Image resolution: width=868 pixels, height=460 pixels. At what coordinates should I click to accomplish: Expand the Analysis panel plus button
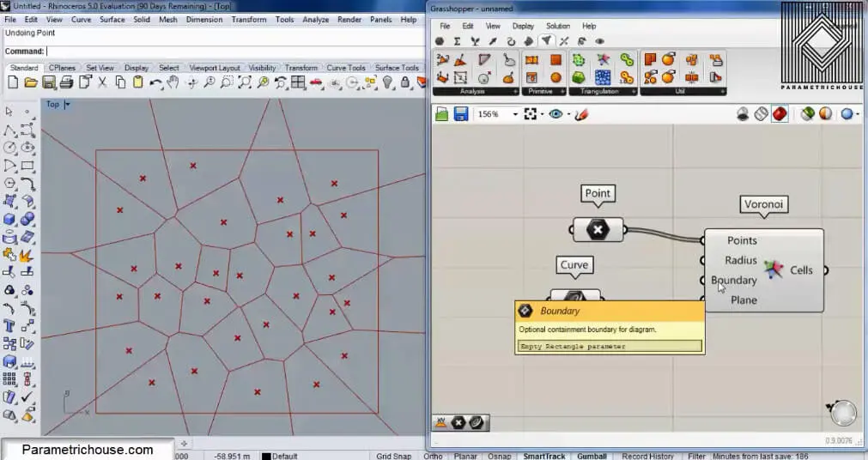pyautogui.click(x=515, y=91)
